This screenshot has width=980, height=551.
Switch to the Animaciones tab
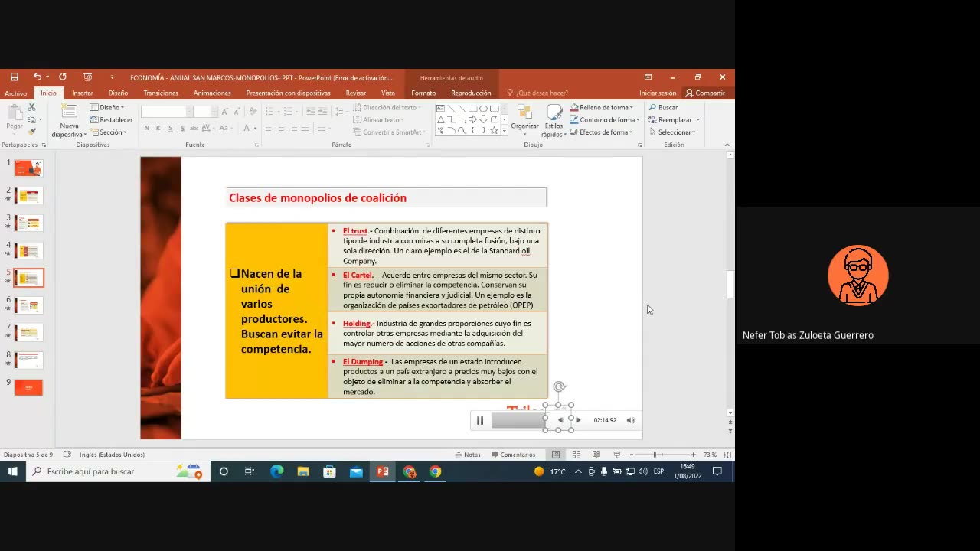point(212,93)
